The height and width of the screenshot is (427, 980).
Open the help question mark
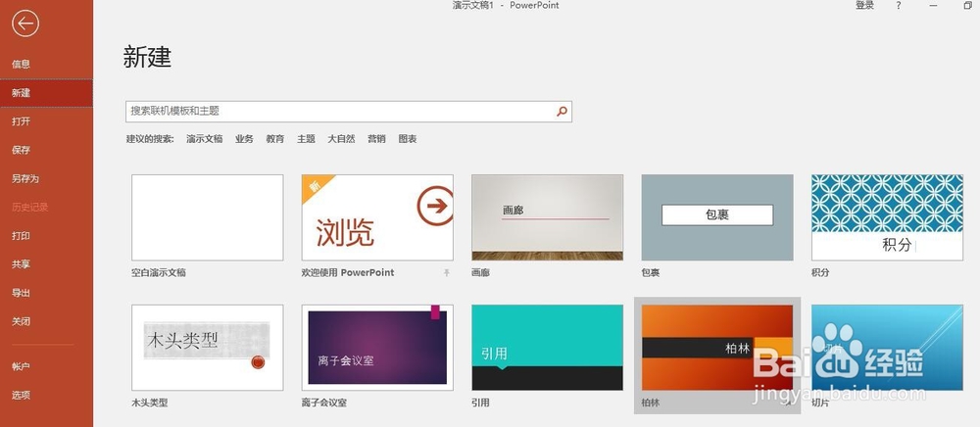click(899, 6)
